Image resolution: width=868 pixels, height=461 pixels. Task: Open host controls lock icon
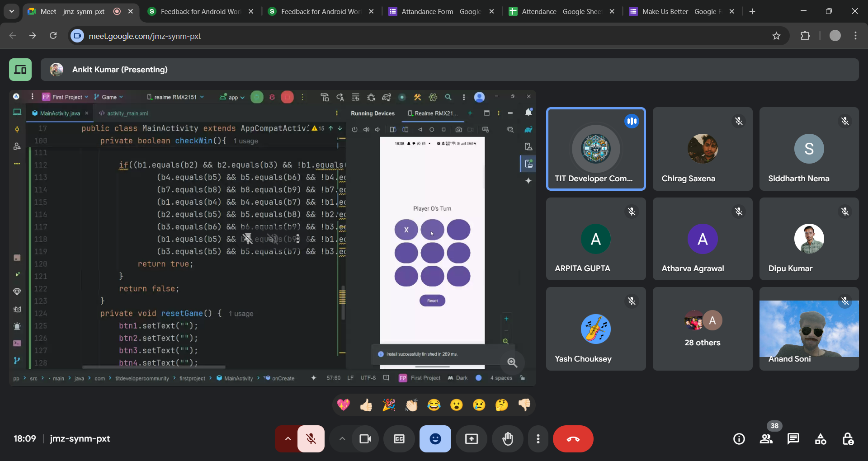tap(848, 439)
